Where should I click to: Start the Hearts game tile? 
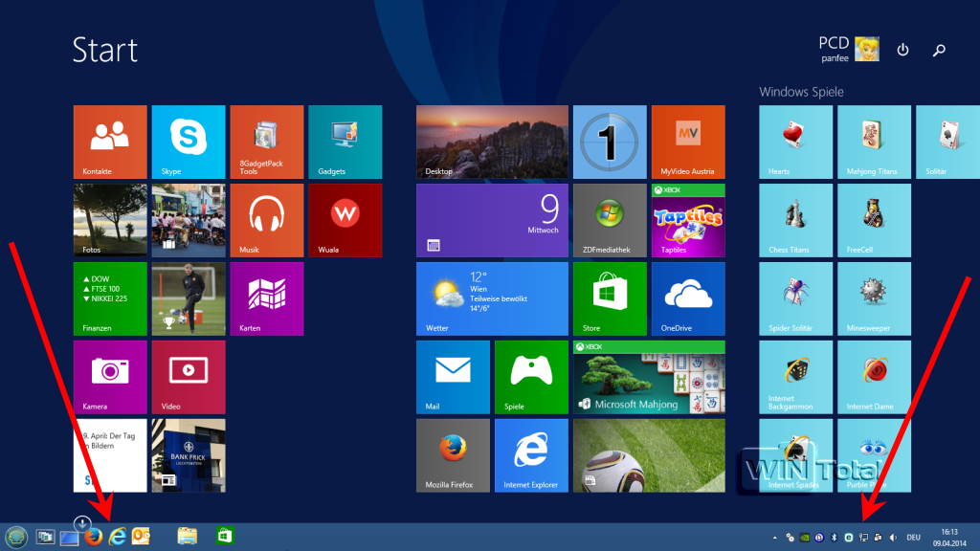click(x=795, y=142)
